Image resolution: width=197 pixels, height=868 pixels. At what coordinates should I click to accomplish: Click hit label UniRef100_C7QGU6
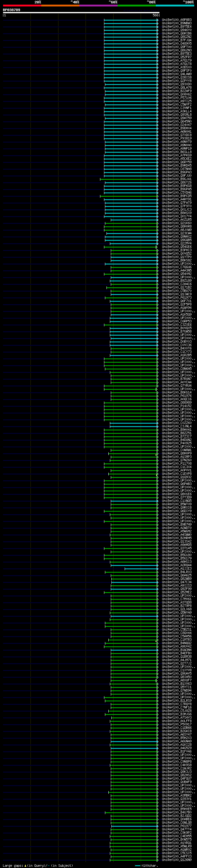(176, 267)
